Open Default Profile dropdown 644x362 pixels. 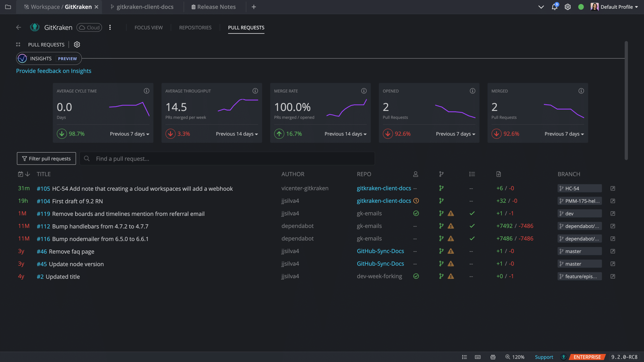pos(614,7)
